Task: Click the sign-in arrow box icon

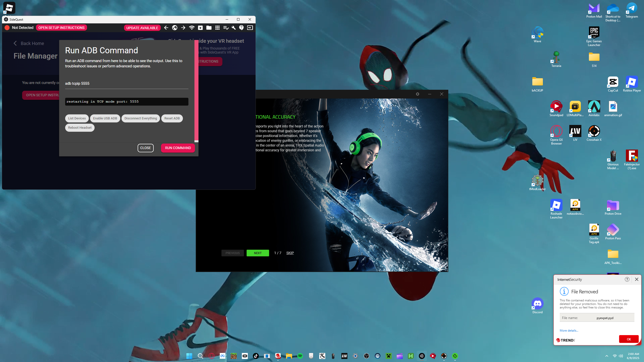Action: click(x=250, y=28)
